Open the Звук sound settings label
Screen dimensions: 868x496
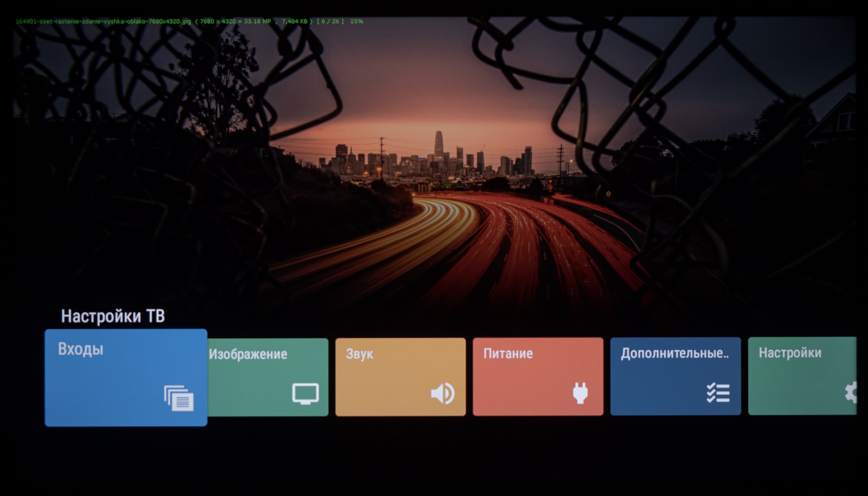click(x=360, y=354)
